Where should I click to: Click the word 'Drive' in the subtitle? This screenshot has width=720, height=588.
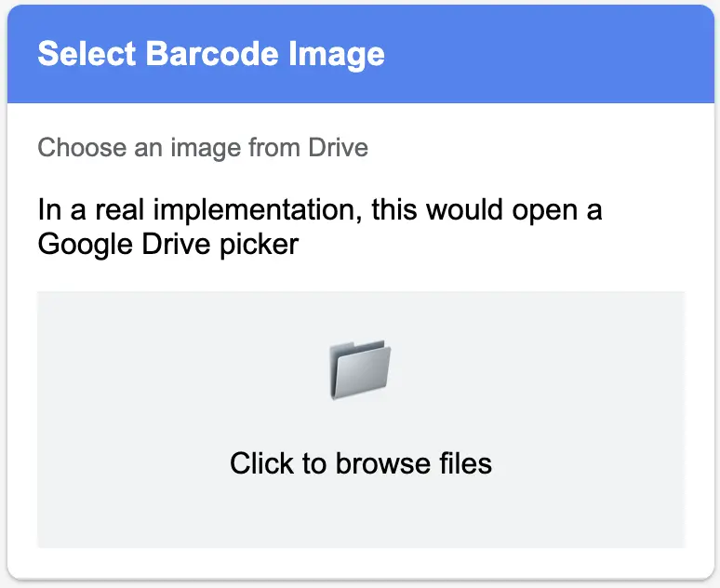(x=339, y=147)
